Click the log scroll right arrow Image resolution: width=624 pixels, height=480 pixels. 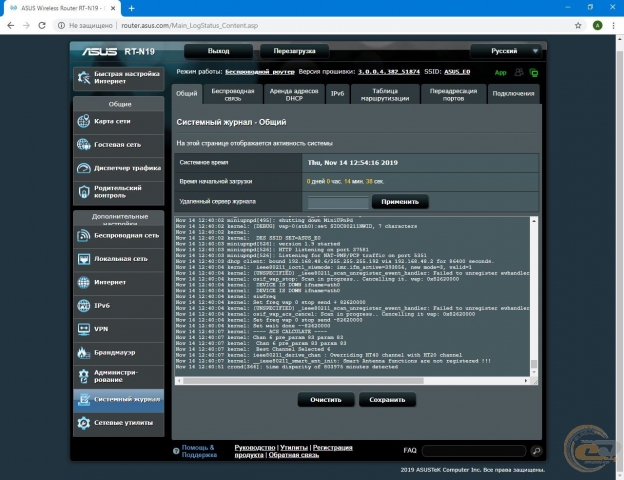[526, 381]
